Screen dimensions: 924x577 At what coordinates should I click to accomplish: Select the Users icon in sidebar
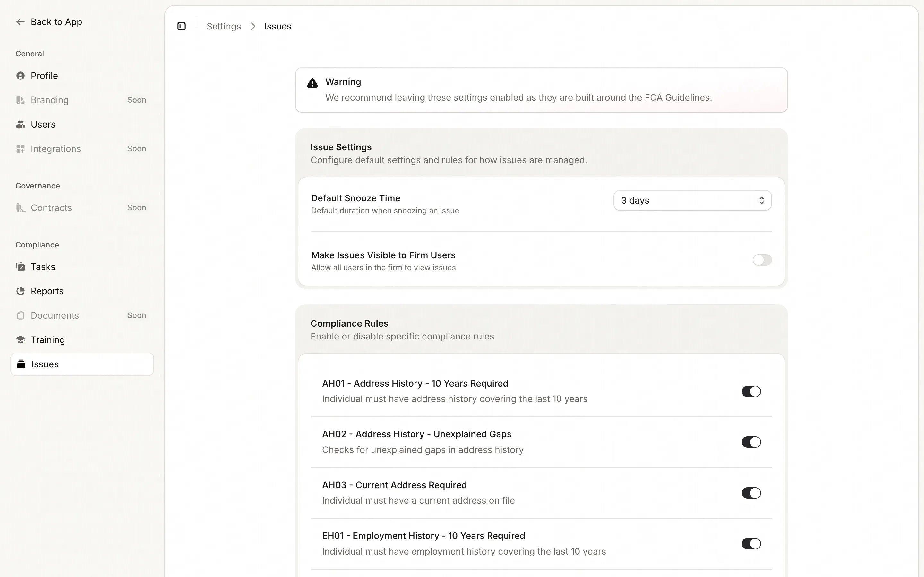(20, 124)
